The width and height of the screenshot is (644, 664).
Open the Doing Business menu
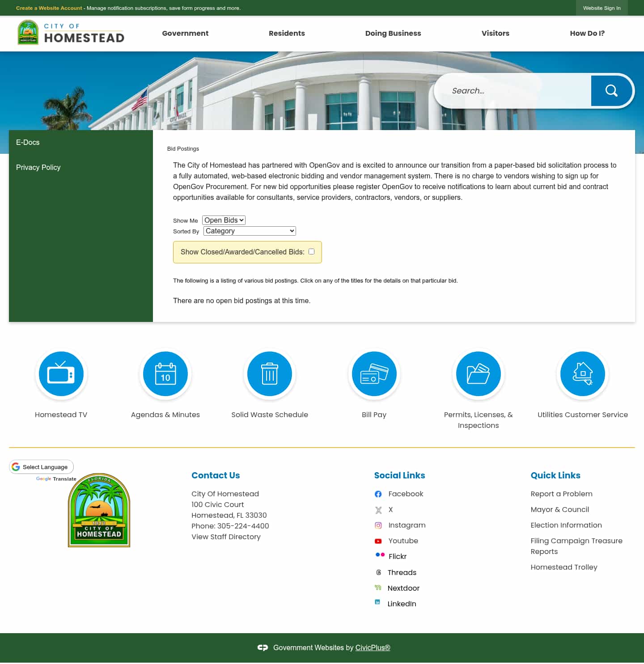(393, 33)
